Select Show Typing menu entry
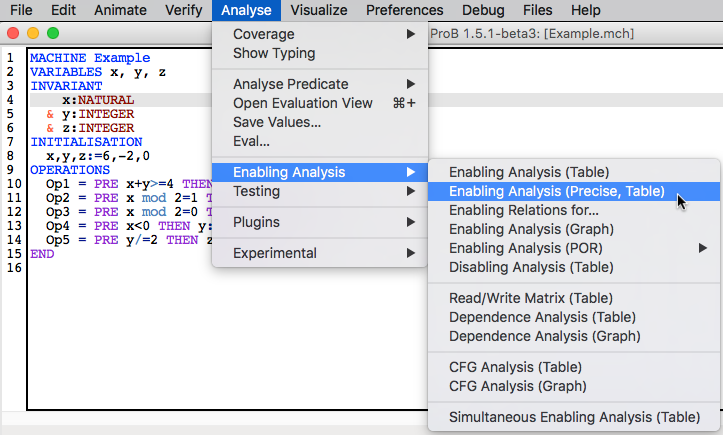This screenshot has width=723, height=435. pyautogui.click(x=274, y=53)
